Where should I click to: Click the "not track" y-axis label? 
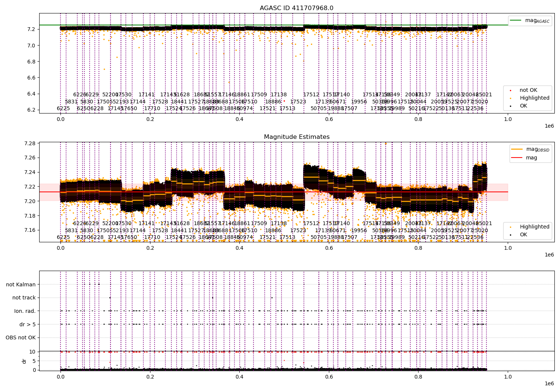pos(24,298)
